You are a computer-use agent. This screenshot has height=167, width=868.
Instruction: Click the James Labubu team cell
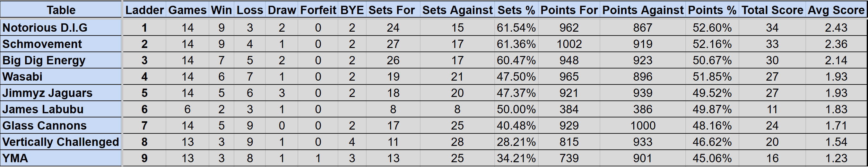click(x=61, y=109)
